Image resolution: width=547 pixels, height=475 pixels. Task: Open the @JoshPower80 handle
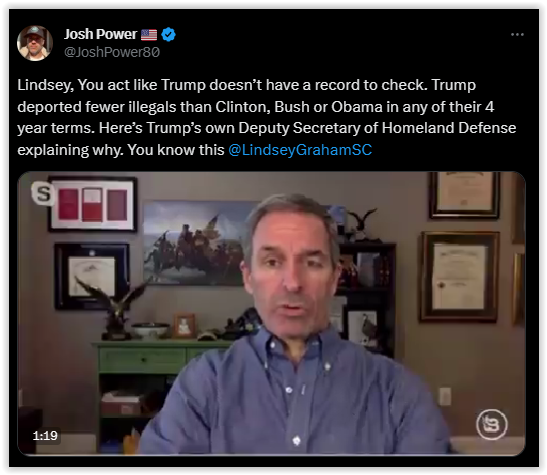click(x=112, y=52)
